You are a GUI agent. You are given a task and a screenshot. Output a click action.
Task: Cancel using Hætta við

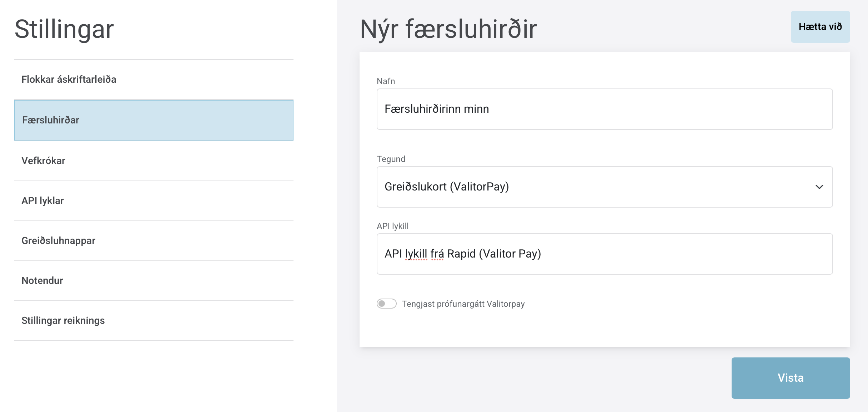[x=820, y=26]
